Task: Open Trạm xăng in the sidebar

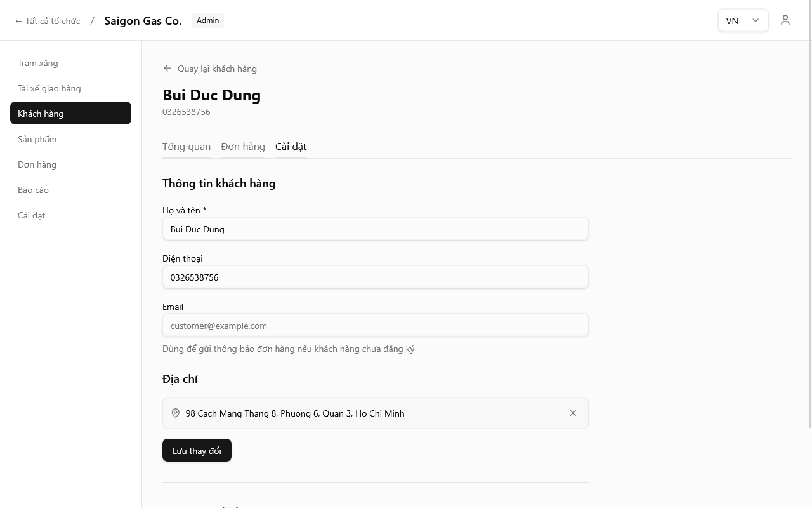Action: (38, 63)
